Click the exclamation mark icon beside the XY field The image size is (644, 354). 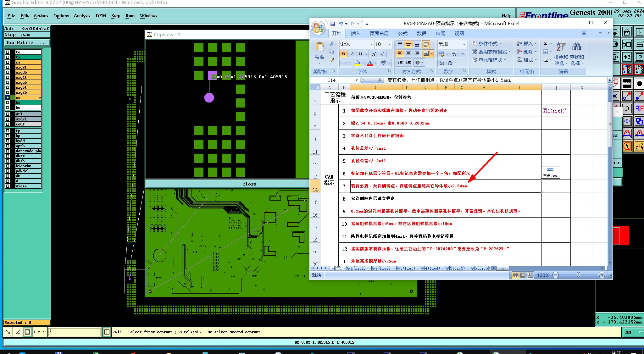pos(107,332)
